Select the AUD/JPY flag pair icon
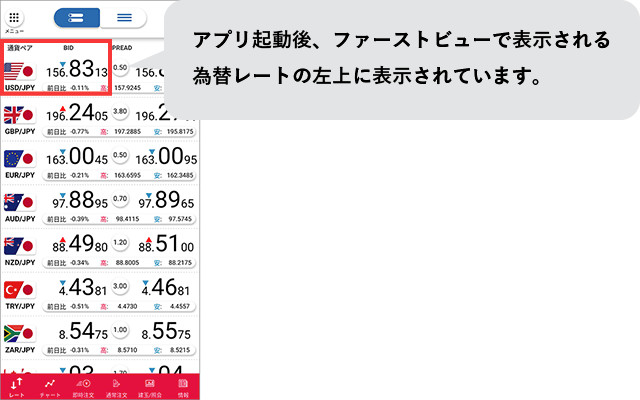This screenshot has height=400, width=640. click(x=20, y=203)
